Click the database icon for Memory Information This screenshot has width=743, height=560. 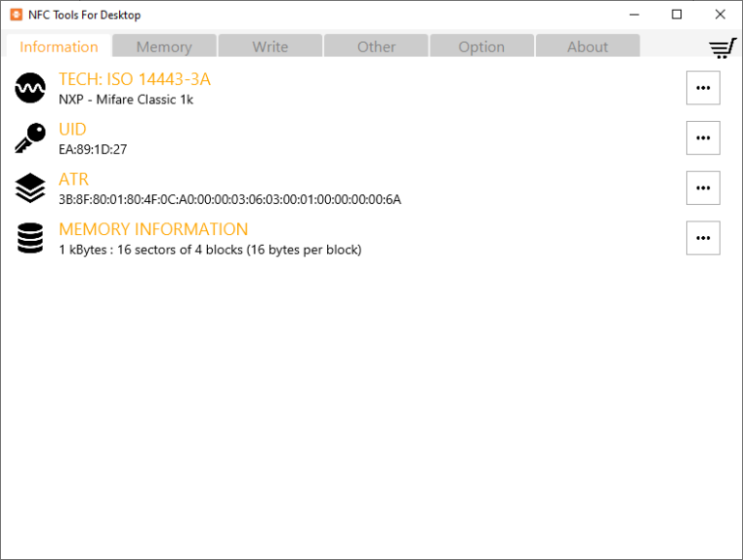click(x=30, y=238)
